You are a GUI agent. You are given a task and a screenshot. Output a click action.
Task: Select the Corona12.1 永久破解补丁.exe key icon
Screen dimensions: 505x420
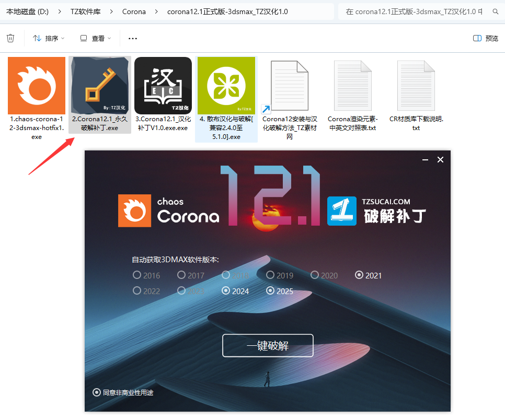coord(100,86)
